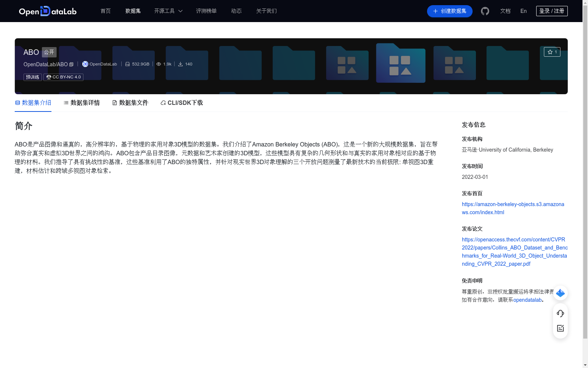Image resolution: width=588 pixels, height=368 pixels.
Task: Open the 动态 navigation item
Action: [x=236, y=11]
